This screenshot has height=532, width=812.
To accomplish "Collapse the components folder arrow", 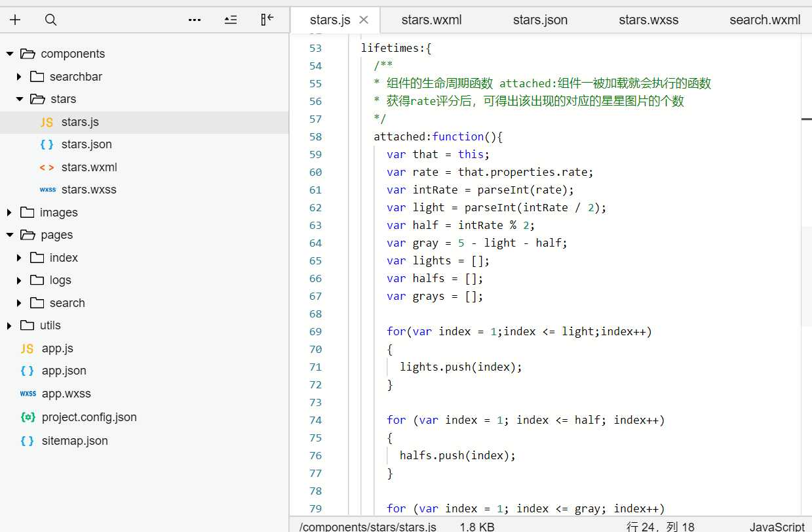I will pos(10,54).
